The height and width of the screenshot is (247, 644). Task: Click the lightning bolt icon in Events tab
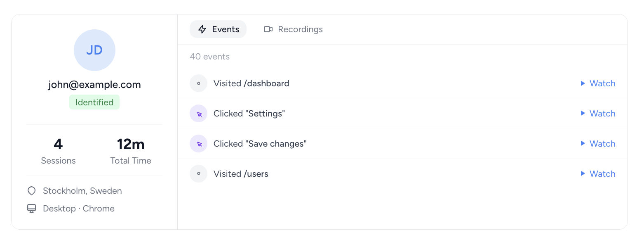coord(202,29)
